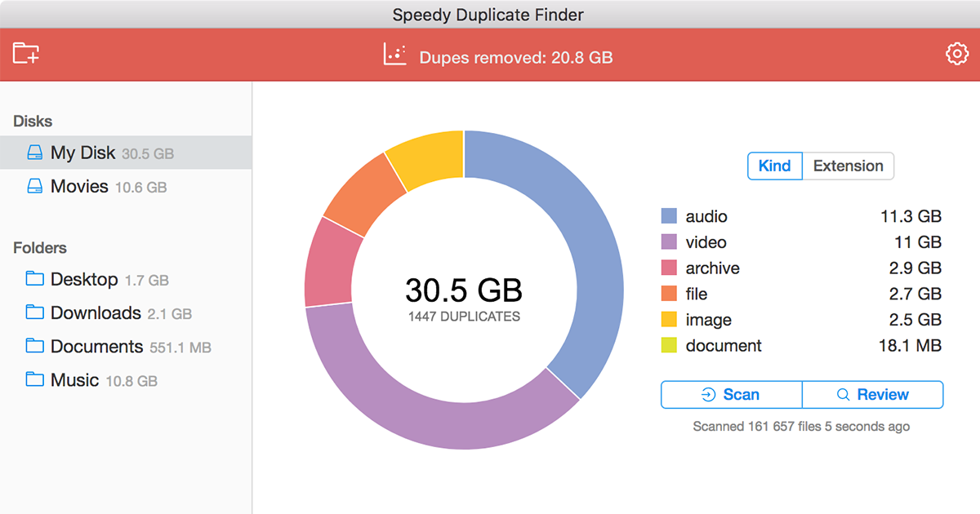The height and width of the screenshot is (514, 980).
Task: Click the video purple color swatch
Action: click(669, 242)
